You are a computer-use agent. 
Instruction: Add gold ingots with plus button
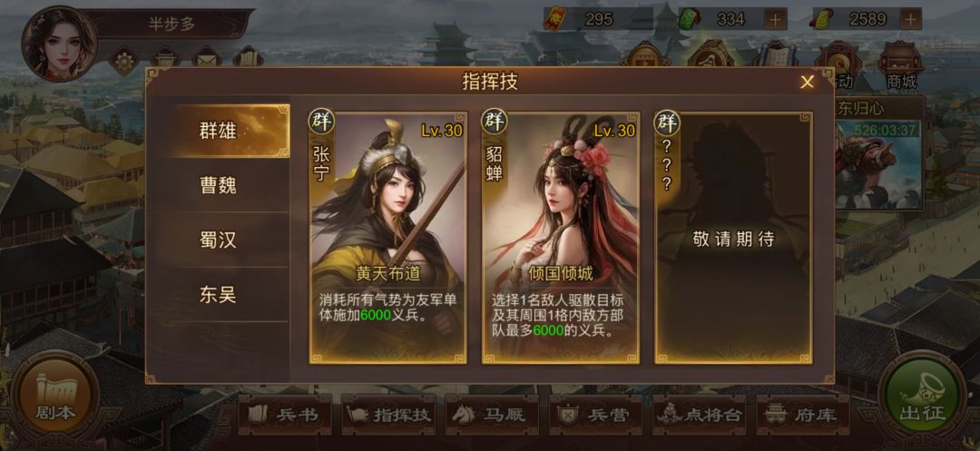911,19
